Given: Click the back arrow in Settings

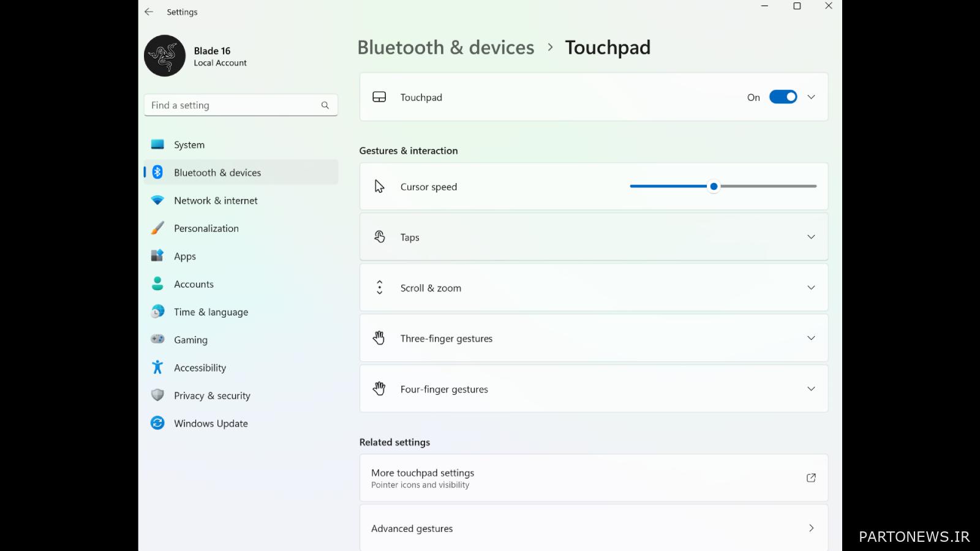Looking at the screenshot, I should point(149,12).
